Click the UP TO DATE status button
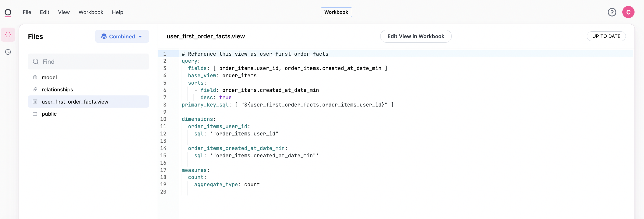Screen dimensions: 644x219 [606, 36]
